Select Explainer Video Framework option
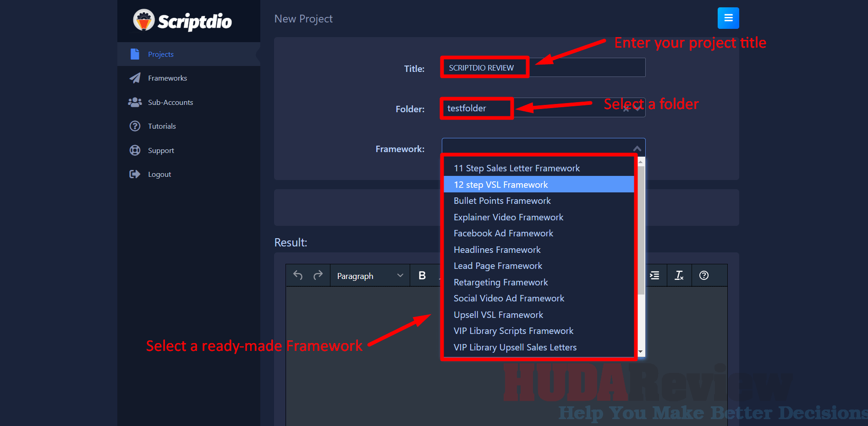Image resolution: width=868 pixels, height=426 pixels. pos(539,217)
